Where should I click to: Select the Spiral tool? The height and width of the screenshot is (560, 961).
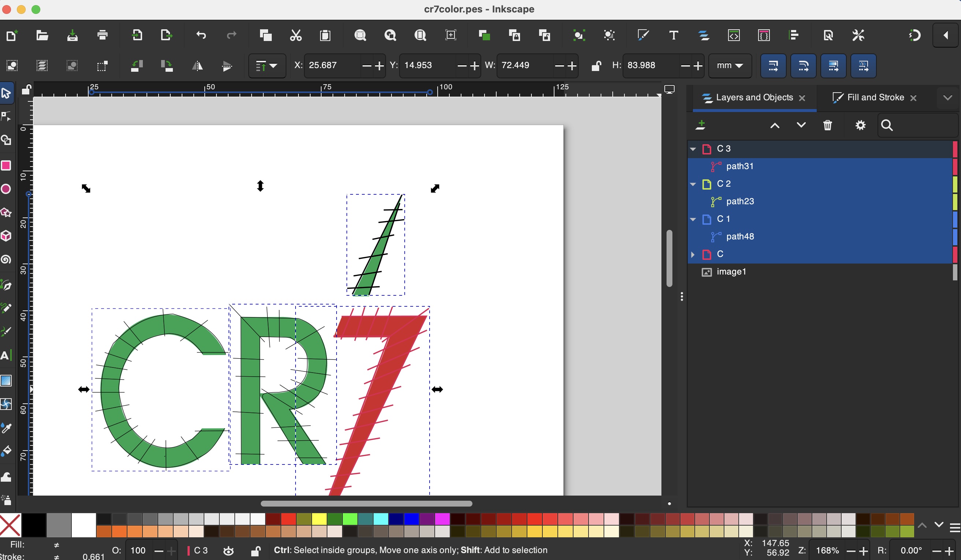click(x=6, y=260)
